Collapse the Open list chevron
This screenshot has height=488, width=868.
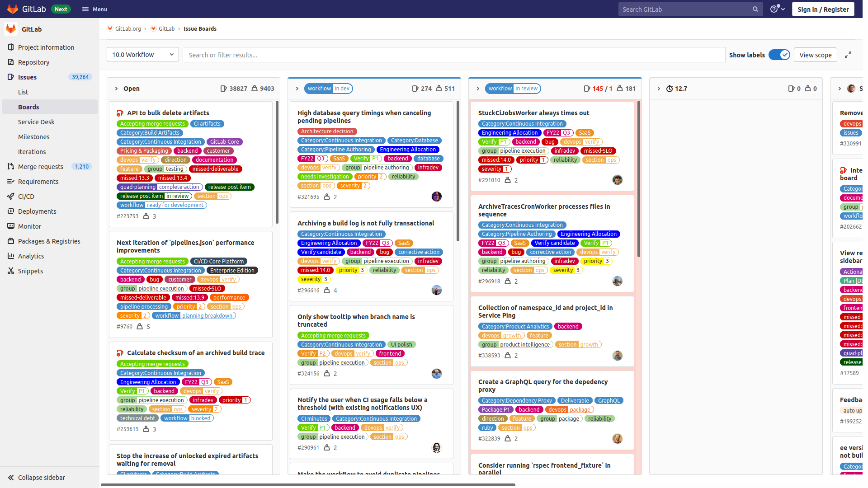[116, 89]
